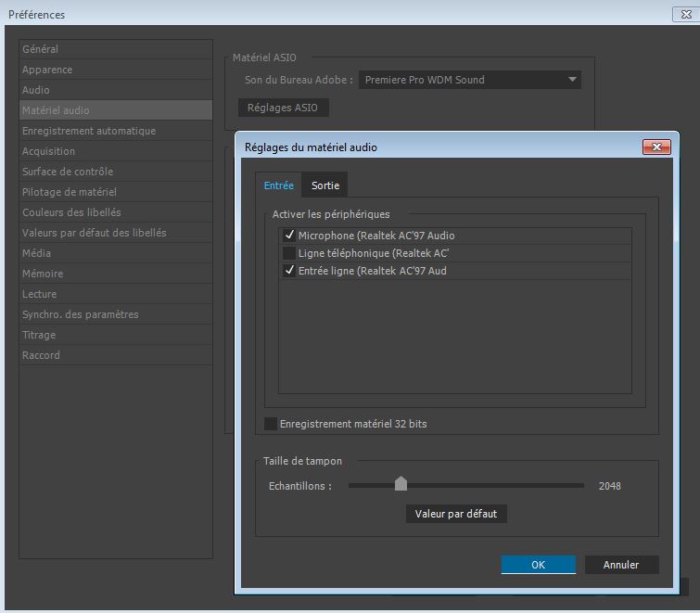
Task: Select Surface de contrôle category
Action: (116, 172)
